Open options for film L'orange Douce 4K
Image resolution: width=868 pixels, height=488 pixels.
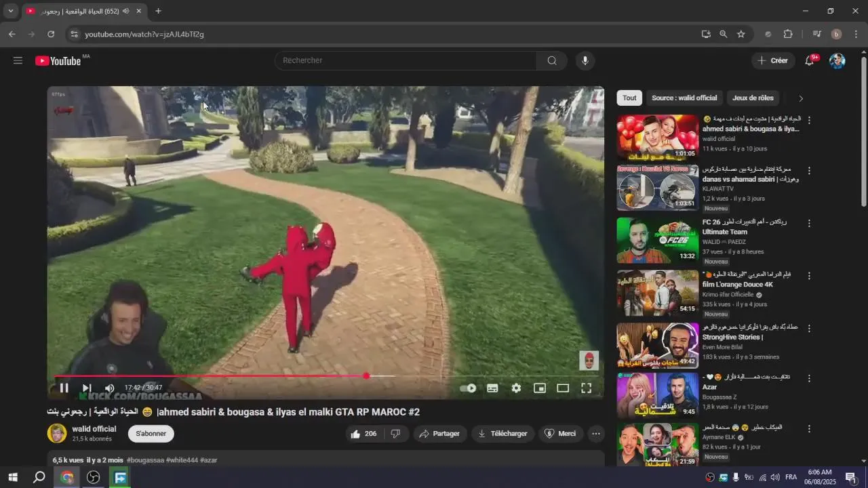click(808, 275)
